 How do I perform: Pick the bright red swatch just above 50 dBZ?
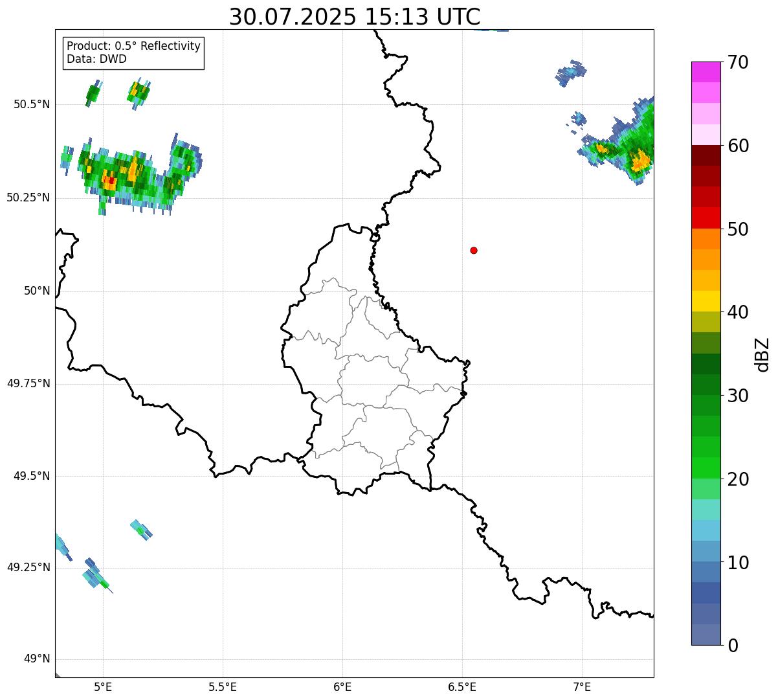[x=706, y=218]
